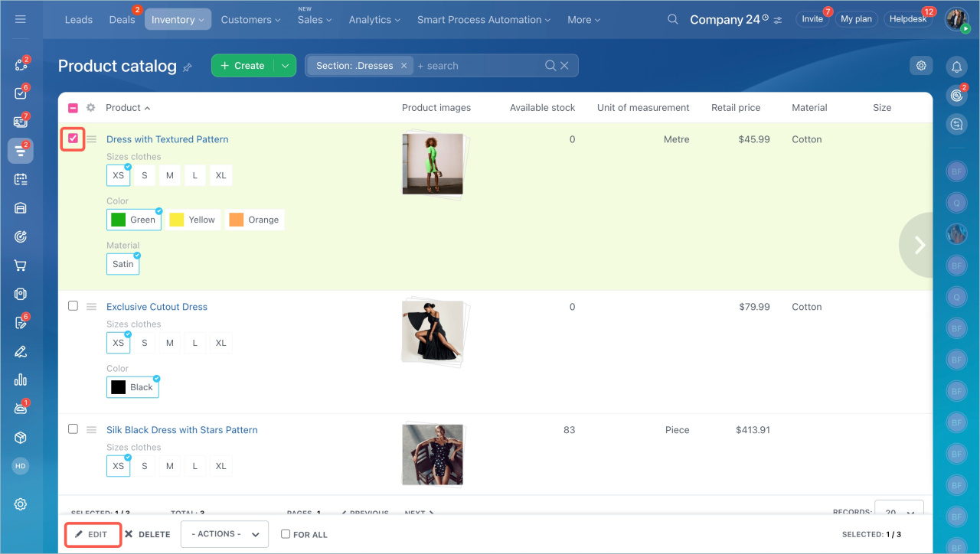Open My plan
Viewport: 980px width, 554px height.
[857, 19]
